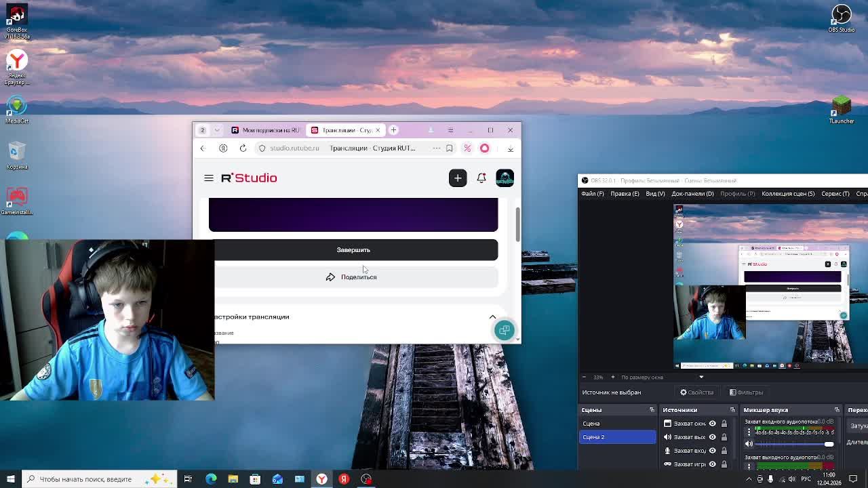Image resolution: width=868 pixels, height=488 pixels.
Task: Undock the Источники panel
Action: [x=732, y=410]
